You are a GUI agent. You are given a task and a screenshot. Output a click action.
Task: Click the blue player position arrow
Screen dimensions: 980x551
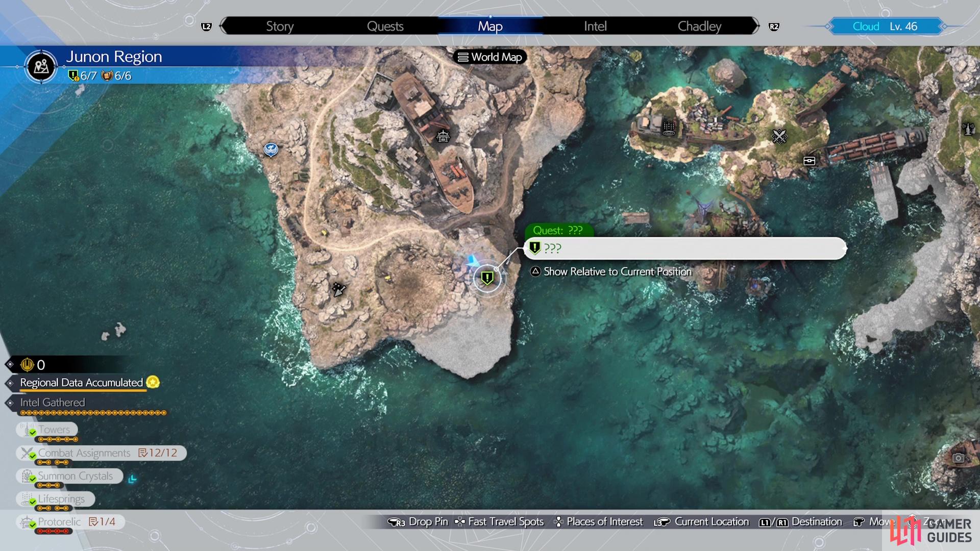pos(473,260)
